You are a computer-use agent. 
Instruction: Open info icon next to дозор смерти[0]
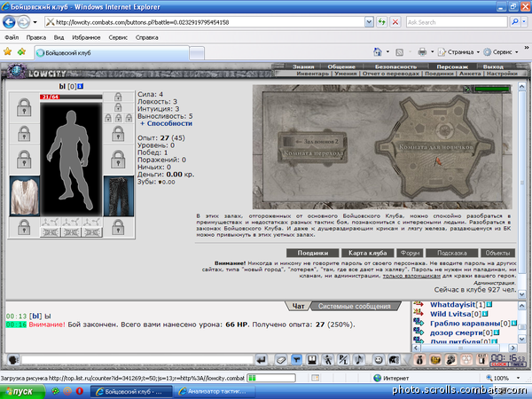click(x=497, y=332)
